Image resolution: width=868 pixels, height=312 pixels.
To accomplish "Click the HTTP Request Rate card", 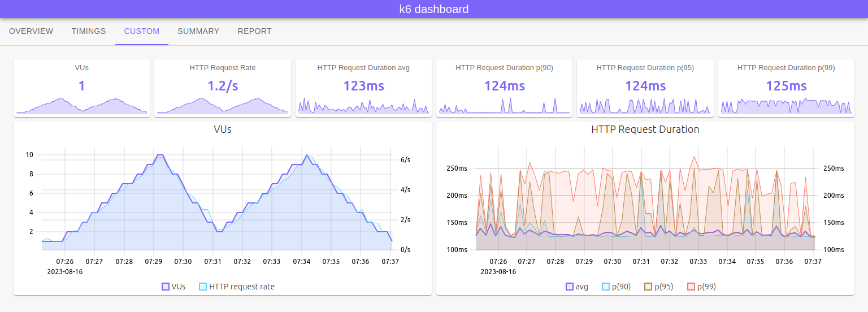I will (x=223, y=88).
